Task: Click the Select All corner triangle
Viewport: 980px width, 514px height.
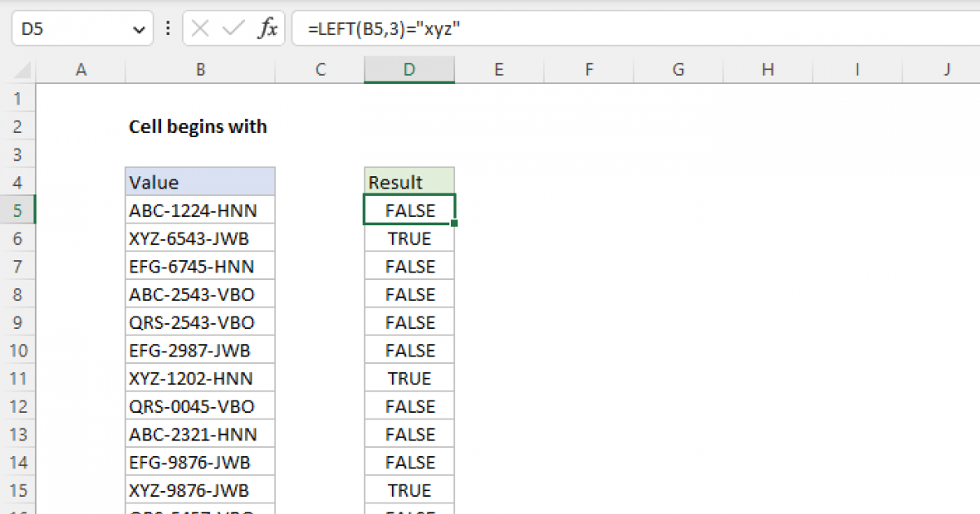Action: 18,70
